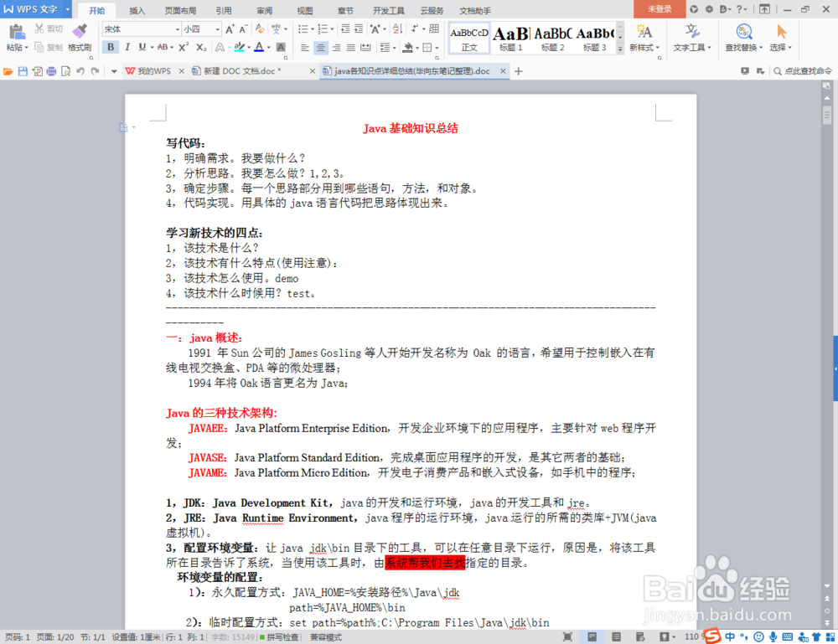Expand the styles gallery list
Image resolution: width=838 pixels, height=644 pixels.
click(x=620, y=49)
